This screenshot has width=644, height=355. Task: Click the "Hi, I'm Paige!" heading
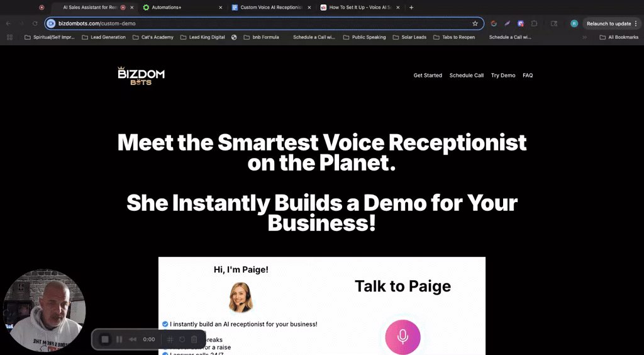pos(241,270)
